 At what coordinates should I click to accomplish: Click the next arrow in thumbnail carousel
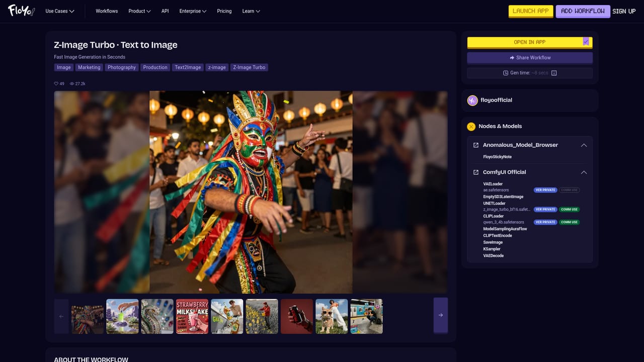[x=441, y=315]
